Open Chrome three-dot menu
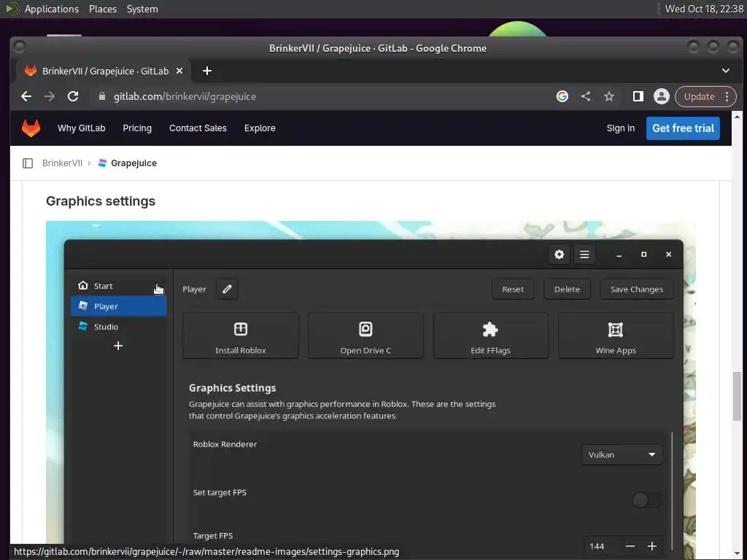The height and width of the screenshot is (560, 747). pos(727,97)
